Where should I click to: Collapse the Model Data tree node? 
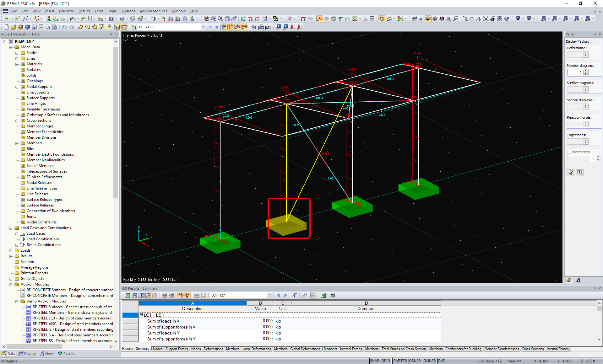pyautogui.click(x=11, y=47)
